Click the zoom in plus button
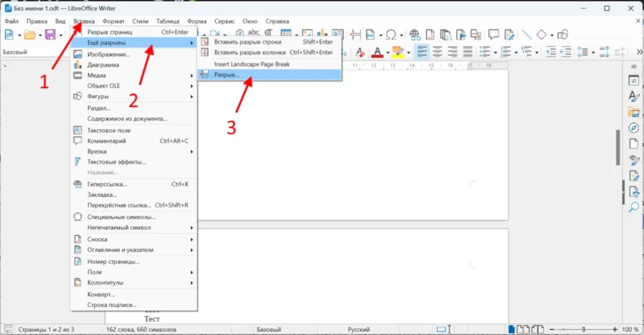This screenshot has height=335, width=644. [615, 329]
